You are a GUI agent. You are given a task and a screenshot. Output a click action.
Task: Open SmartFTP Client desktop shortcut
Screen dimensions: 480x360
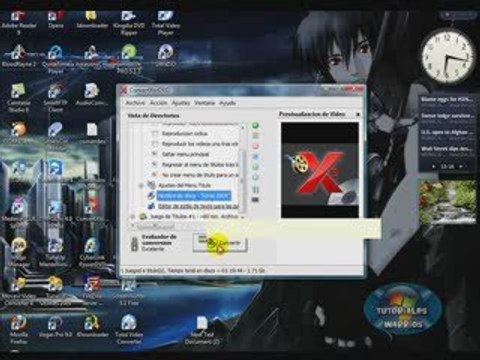[x=55, y=98]
